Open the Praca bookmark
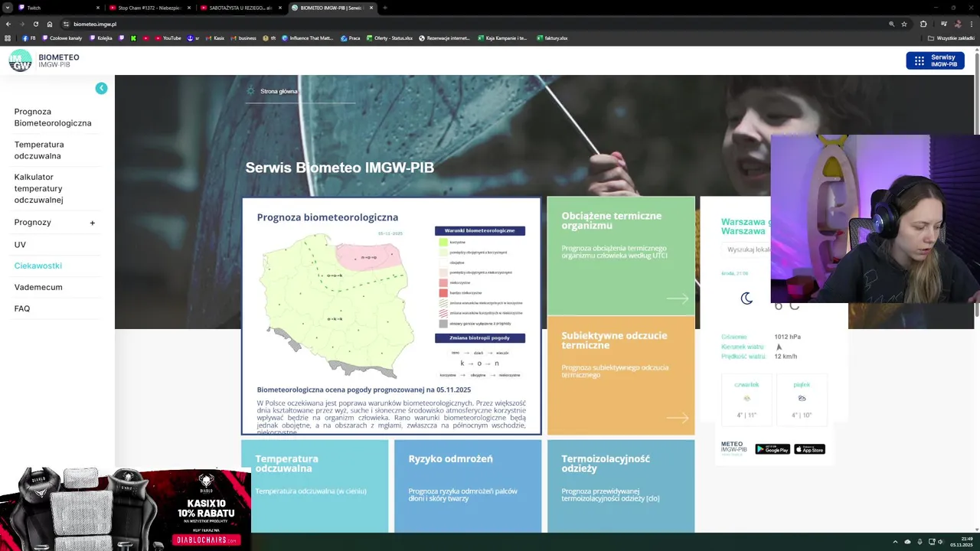Image resolution: width=980 pixels, height=551 pixels. point(350,38)
